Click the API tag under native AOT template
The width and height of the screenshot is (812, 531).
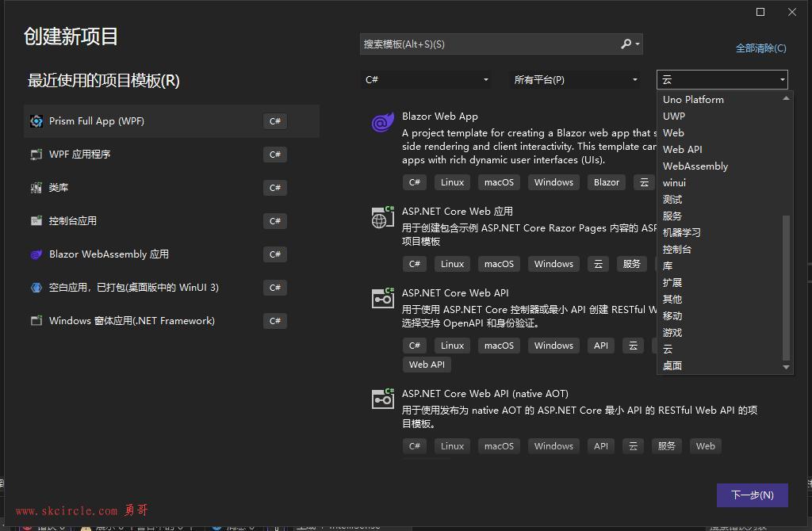click(x=601, y=446)
